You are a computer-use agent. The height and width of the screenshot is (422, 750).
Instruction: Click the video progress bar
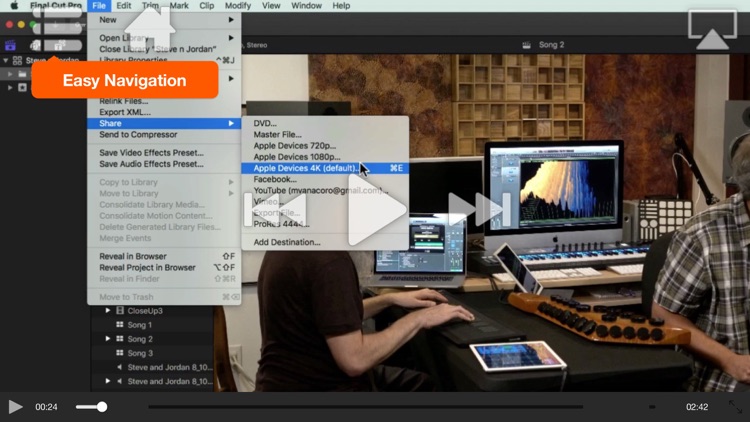click(365, 407)
